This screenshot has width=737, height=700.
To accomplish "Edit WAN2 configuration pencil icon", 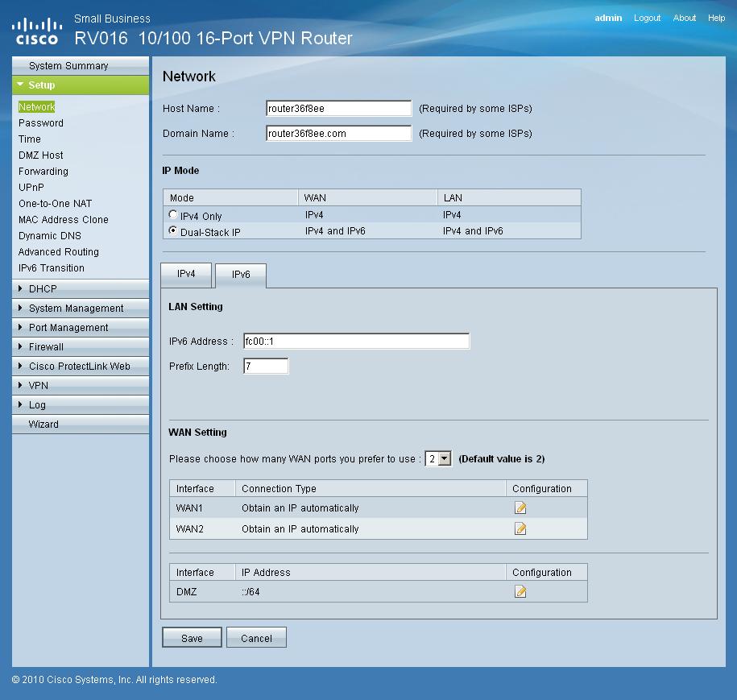I will click(x=520, y=528).
